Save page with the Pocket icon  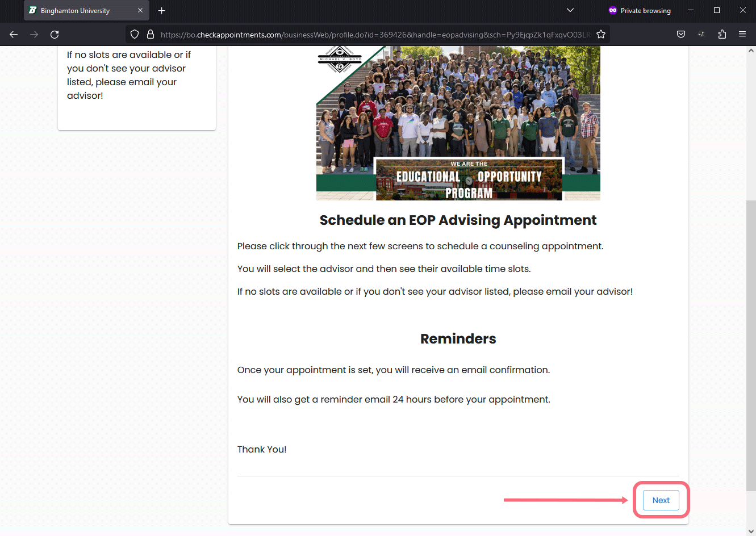(681, 35)
